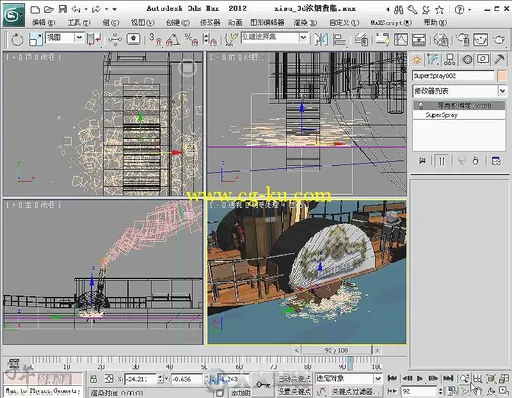The width and height of the screenshot is (512, 398).
Task: Open the Render Setup icon
Action: [462, 39]
